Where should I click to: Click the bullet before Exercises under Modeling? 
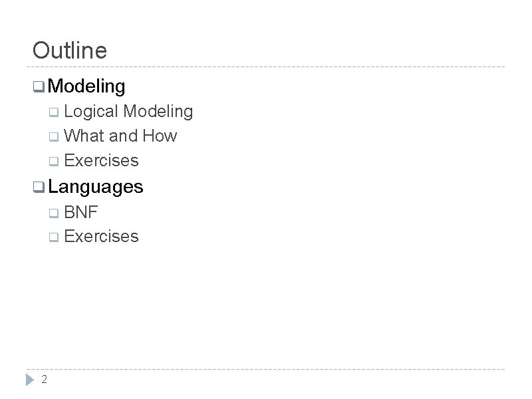point(54,162)
